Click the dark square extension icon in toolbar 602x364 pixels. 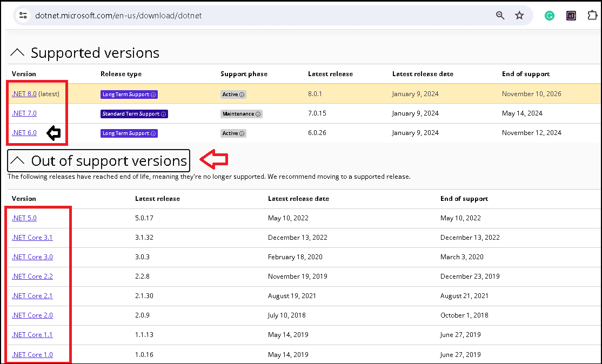point(571,16)
